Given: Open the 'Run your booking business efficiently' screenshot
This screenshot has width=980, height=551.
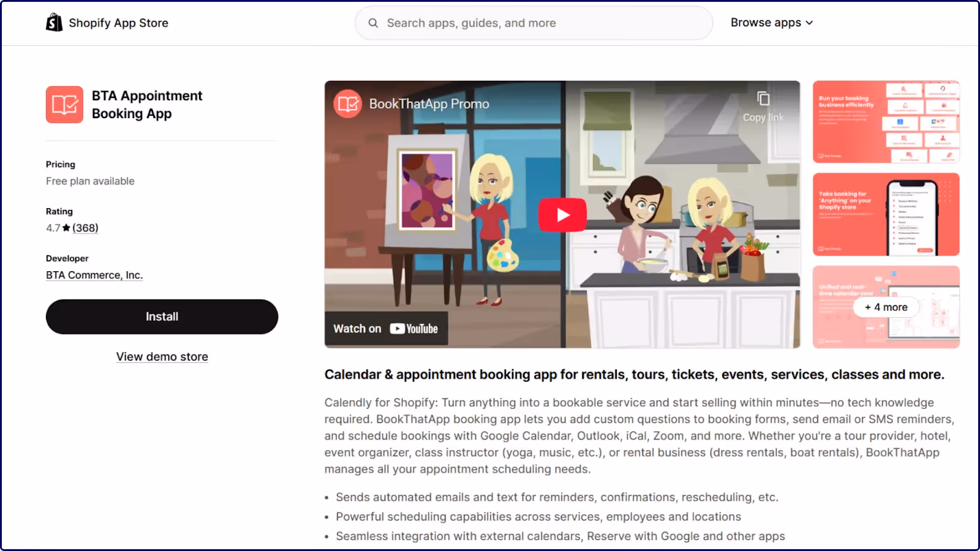Looking at the screenshot, I should tap(886, 122).
